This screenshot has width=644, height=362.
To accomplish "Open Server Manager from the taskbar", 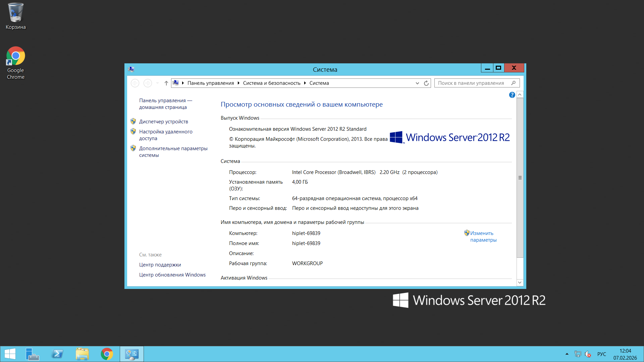I will click(x=33, y=354).
